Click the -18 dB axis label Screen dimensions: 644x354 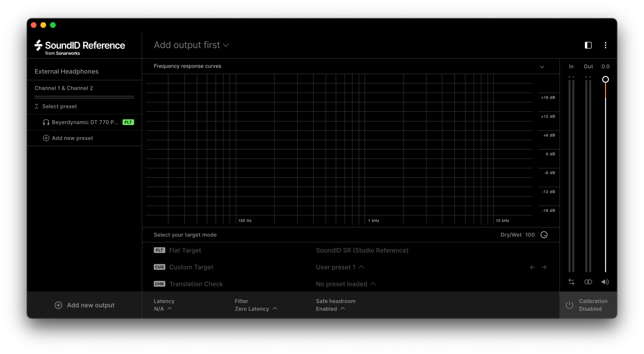[548, 211]
